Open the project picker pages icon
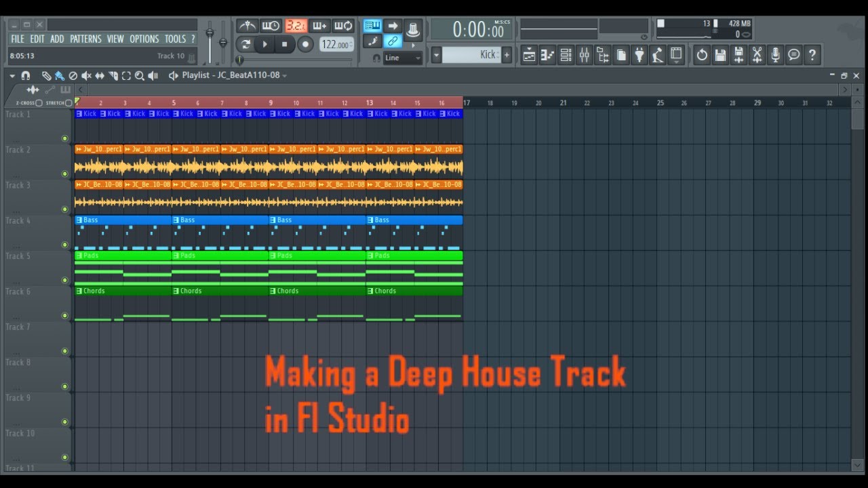Screen dimensions: 868x488 pyautogui.click(x=621, y=55)
